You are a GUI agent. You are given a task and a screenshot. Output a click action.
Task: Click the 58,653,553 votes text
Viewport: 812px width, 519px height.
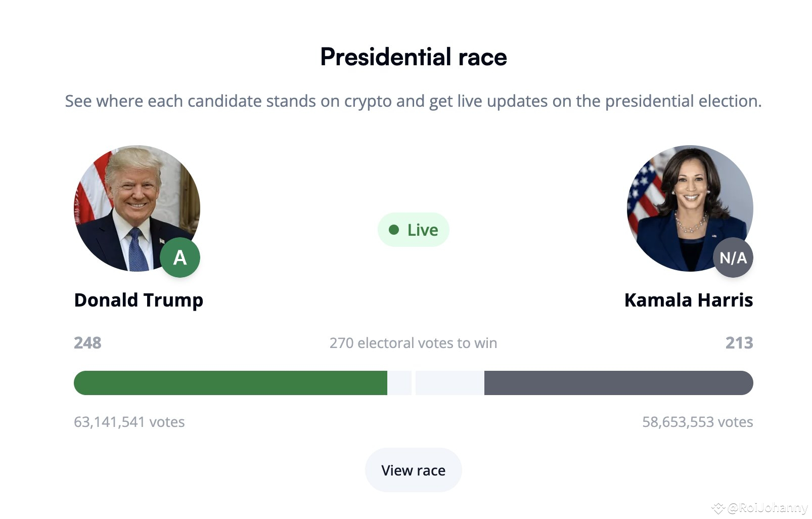(x=698, y=422)
